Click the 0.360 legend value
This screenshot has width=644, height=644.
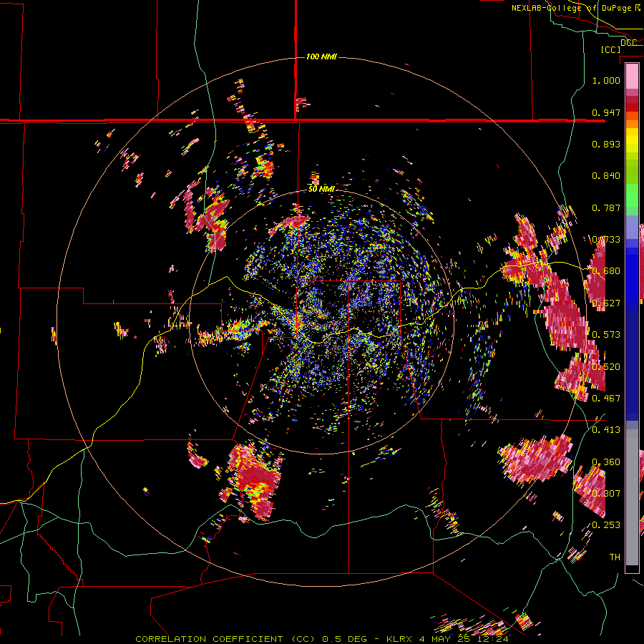[606, 462]
